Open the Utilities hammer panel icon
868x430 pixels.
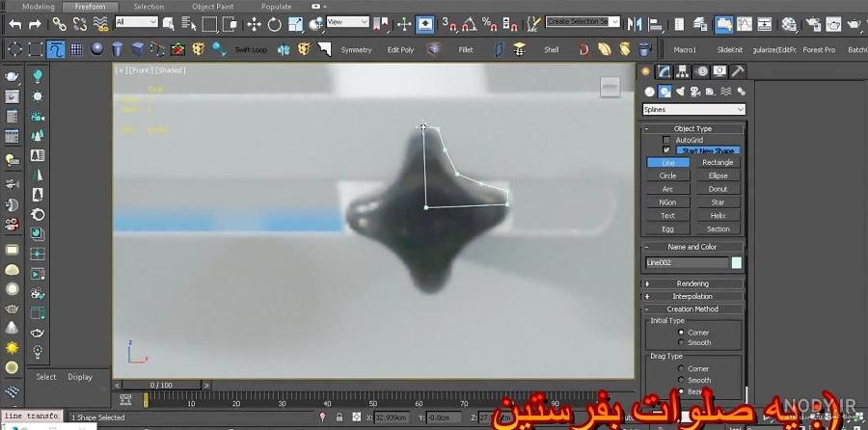738,71
